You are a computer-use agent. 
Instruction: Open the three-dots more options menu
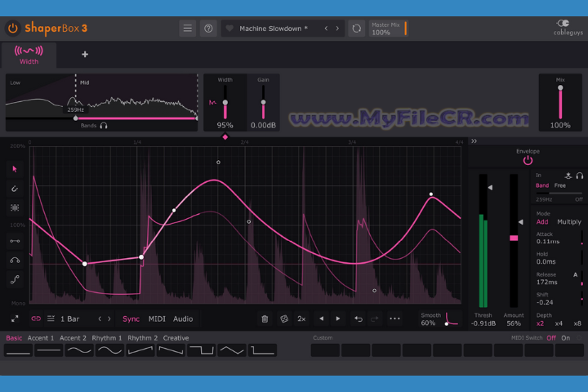click(394, 318)
